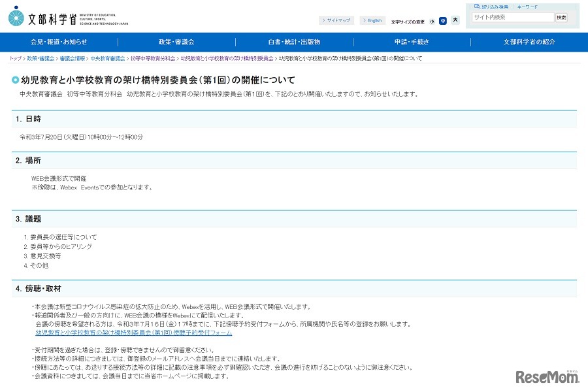Go to 中央教育審議会 via breadcrumb
Image resolution: width=588 pixels, height=392 pixels.
pos(107,57)
